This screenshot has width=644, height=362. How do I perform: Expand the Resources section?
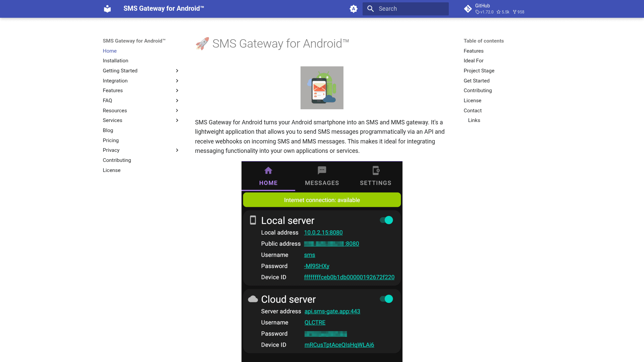pyautogui.click(x=177, y=111)
